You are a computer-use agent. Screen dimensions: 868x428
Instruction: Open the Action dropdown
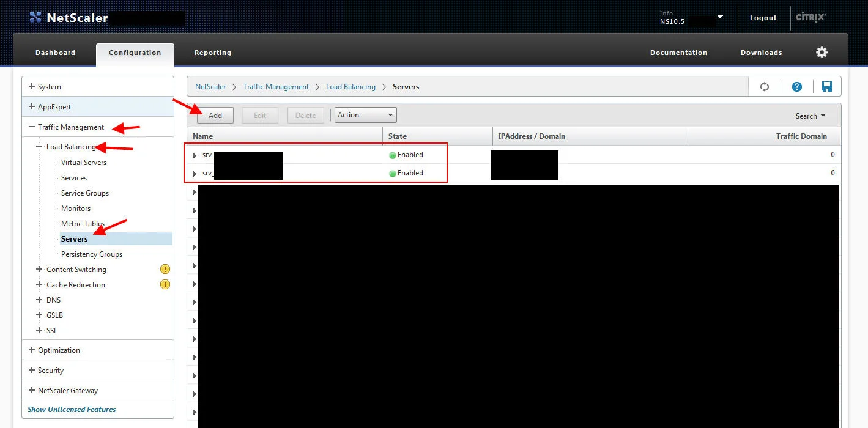click(366, 115)
